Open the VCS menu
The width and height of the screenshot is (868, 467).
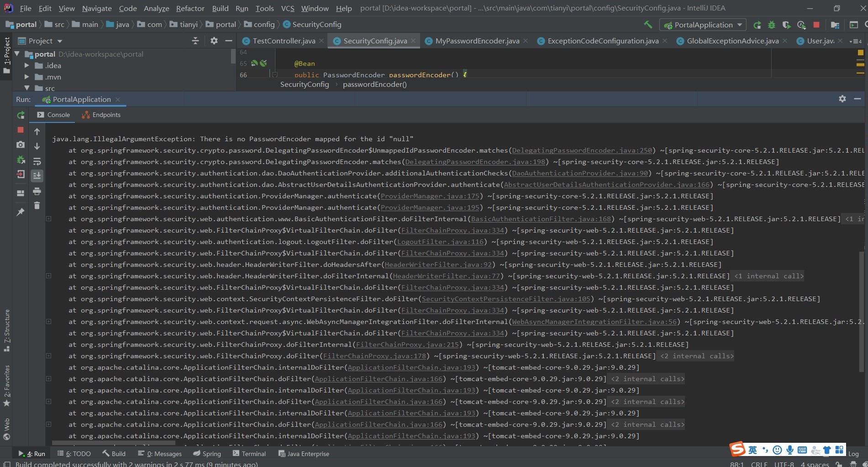pos(288,8)
